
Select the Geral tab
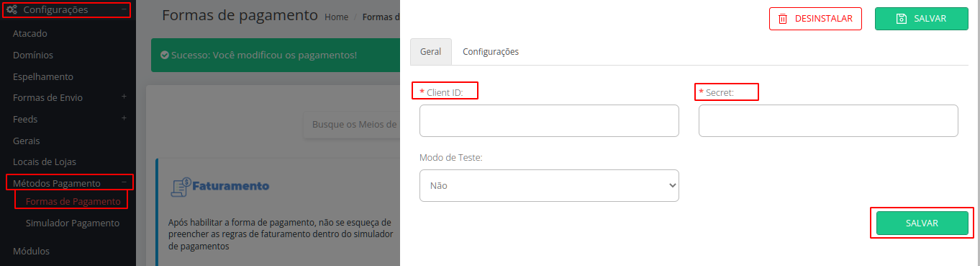(431, 52)
